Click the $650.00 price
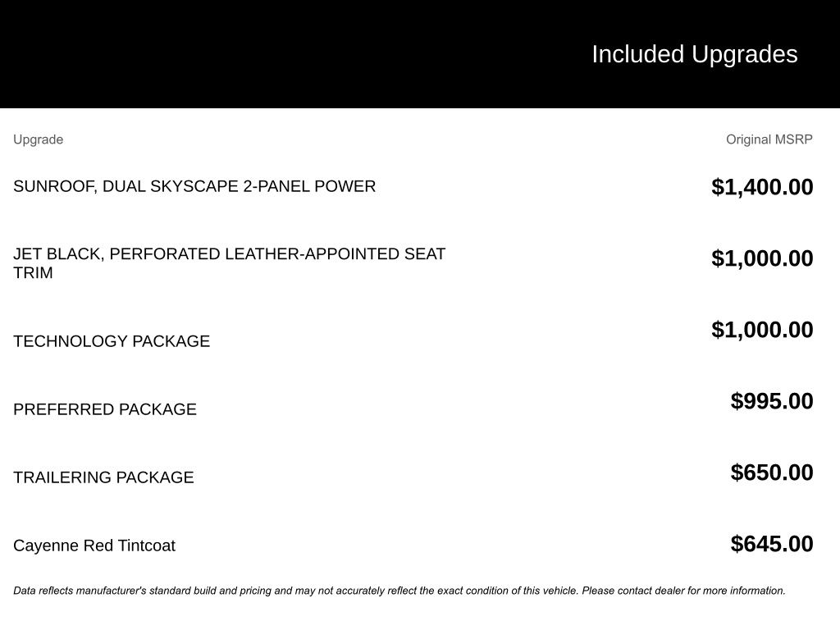Image resolution: width=840 pixels, height=630 pixels. click(772, 472)
